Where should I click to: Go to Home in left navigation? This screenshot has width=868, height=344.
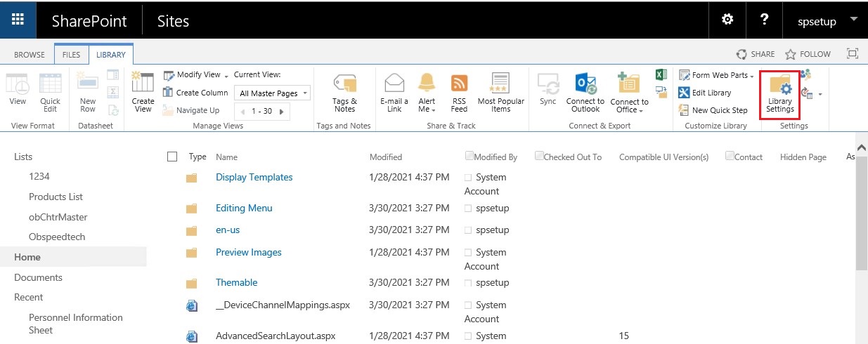pos(27,257)
